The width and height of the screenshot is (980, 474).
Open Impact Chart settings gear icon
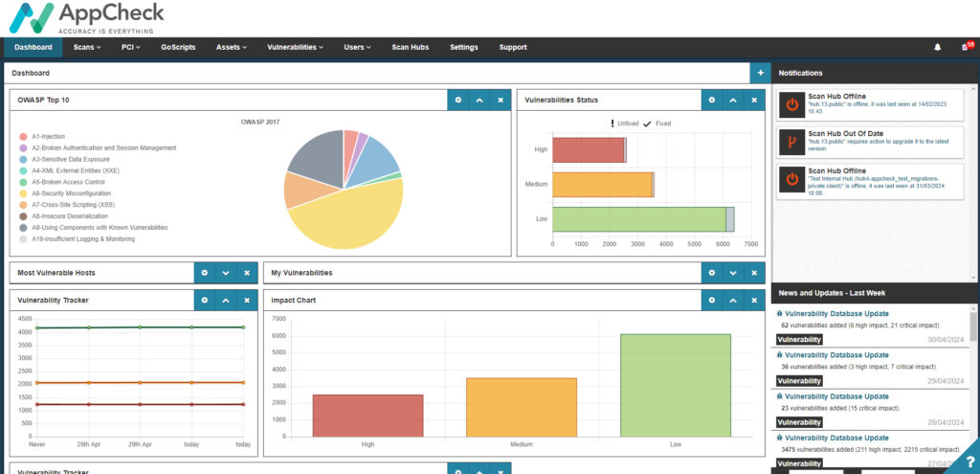[x=712, y=300]
